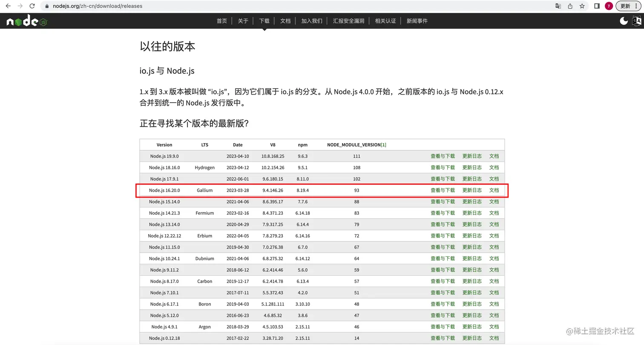
Task: Click 更新日志 for Node.js 9.11.2
Action: [472, 270]
